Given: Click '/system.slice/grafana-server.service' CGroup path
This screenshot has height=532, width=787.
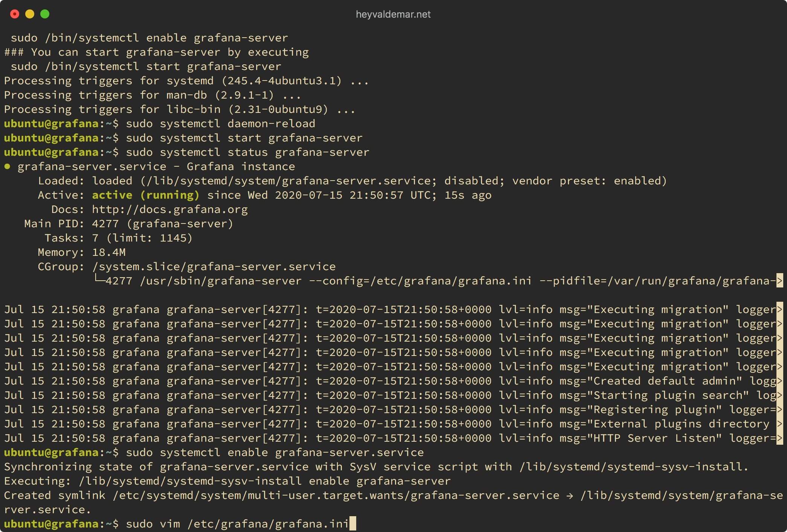Looking at the screenshot, I should (214, 266).
